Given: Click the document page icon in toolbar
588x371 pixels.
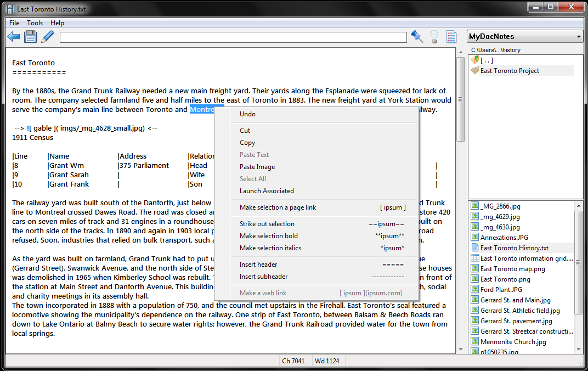Looking at the screenshot, I should 451,37.
